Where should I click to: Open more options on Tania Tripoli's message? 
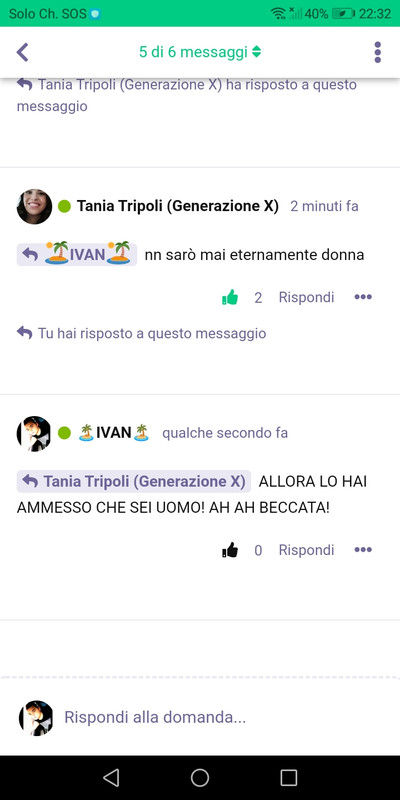[x=363, y=297]
